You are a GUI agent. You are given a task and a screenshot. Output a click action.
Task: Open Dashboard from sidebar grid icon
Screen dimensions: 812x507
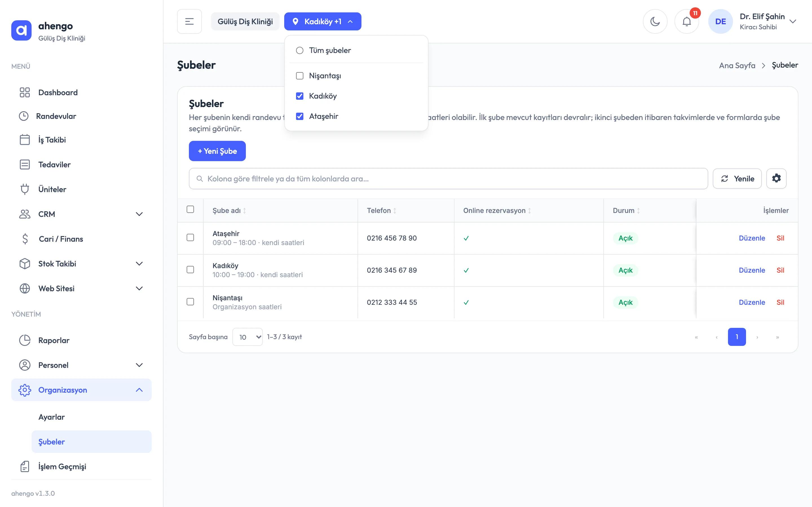25,92
